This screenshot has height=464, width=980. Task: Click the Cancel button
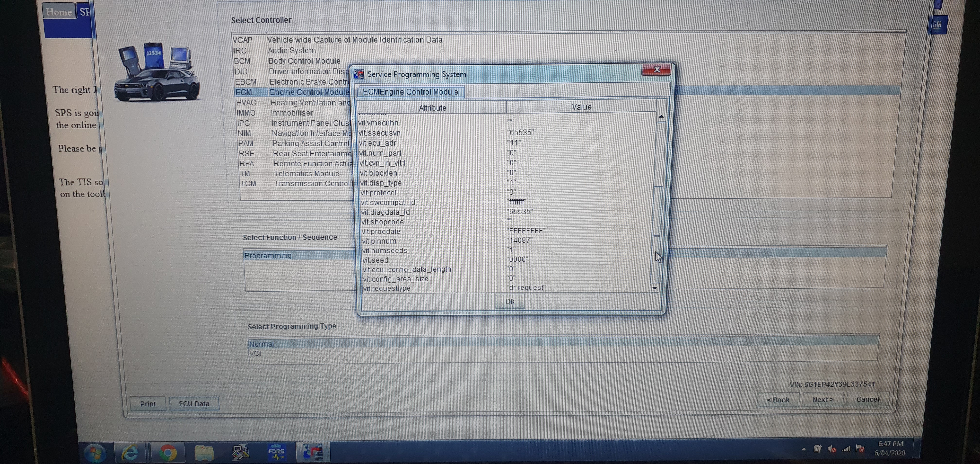pos(868,399)
